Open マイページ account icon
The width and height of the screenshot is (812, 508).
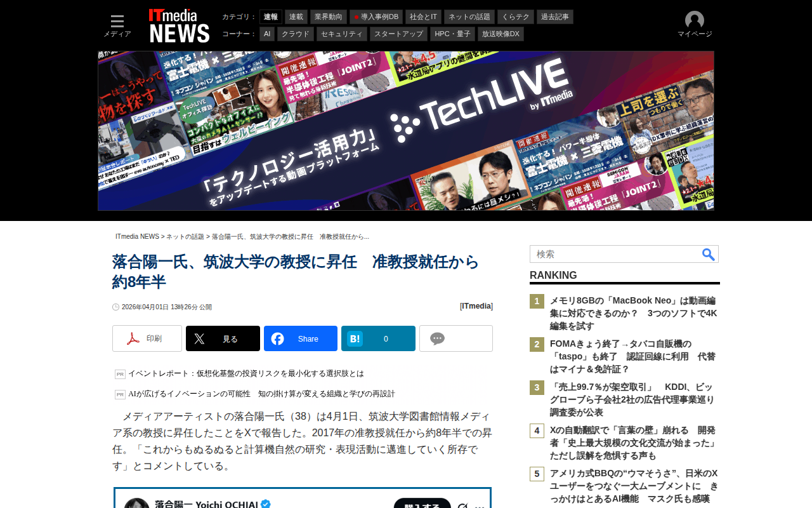tap(695, 25)
